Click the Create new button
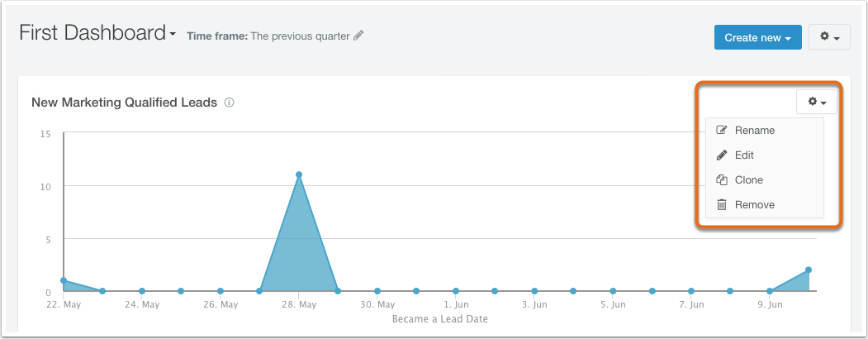Screen dimensions: 868x339 point(758,37)
